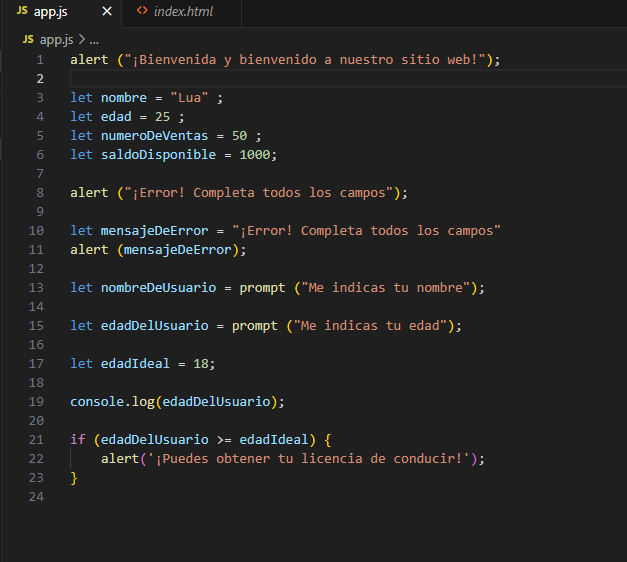Viewport: 627px width, 562px height.
Task: Click the opening brace on line 21
Action: point(327,440)
